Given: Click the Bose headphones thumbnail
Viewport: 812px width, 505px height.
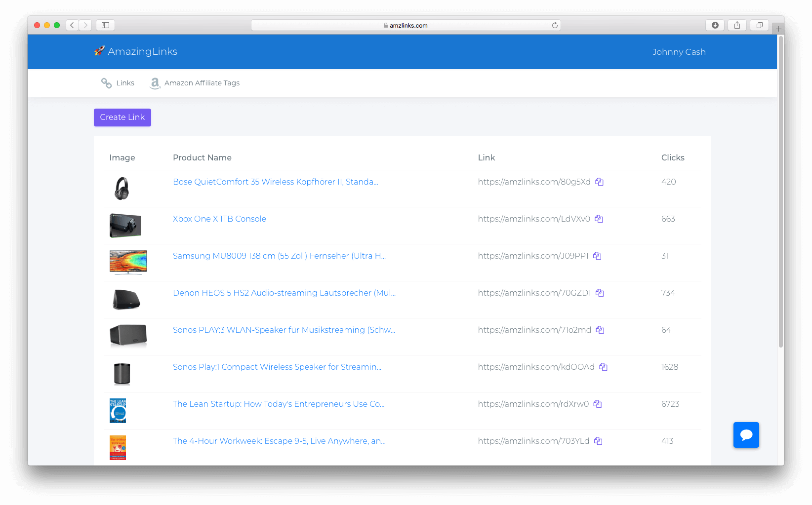Looking at the screenshot, I should tap(122, 189).
